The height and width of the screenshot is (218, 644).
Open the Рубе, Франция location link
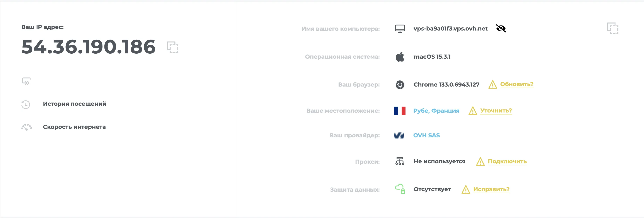point(436,111)
